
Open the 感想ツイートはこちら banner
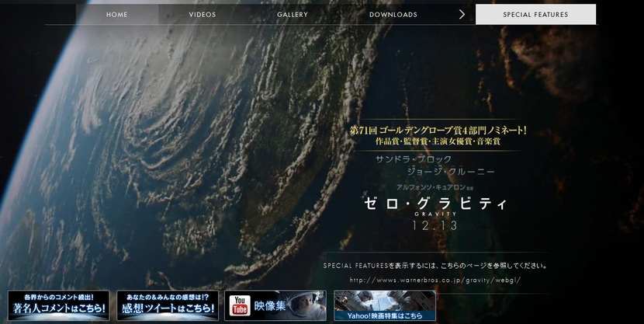click(x=168, y=305)
